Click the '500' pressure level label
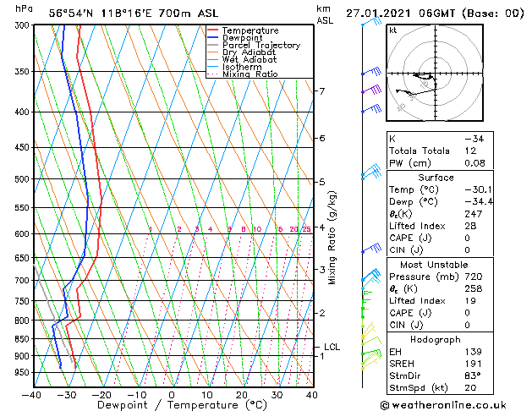The image size is (532, 411). click(x=24, y=179)
